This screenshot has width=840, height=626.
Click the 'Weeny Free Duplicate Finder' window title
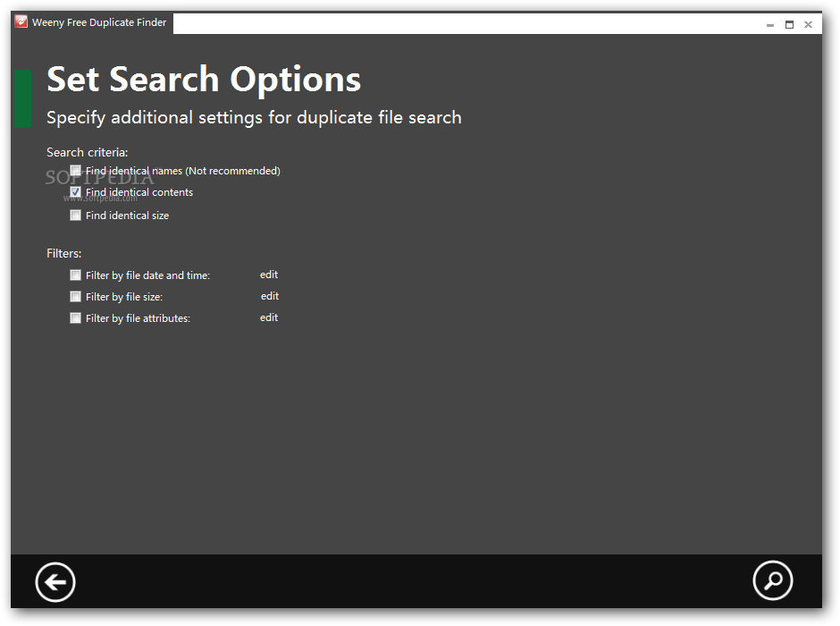pos(99,22)
